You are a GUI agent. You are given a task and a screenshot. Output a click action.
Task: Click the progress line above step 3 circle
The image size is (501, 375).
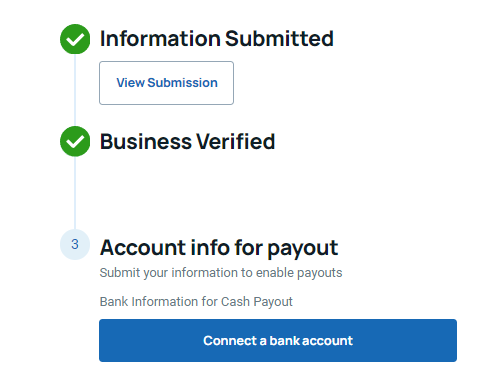pos(75,193)
